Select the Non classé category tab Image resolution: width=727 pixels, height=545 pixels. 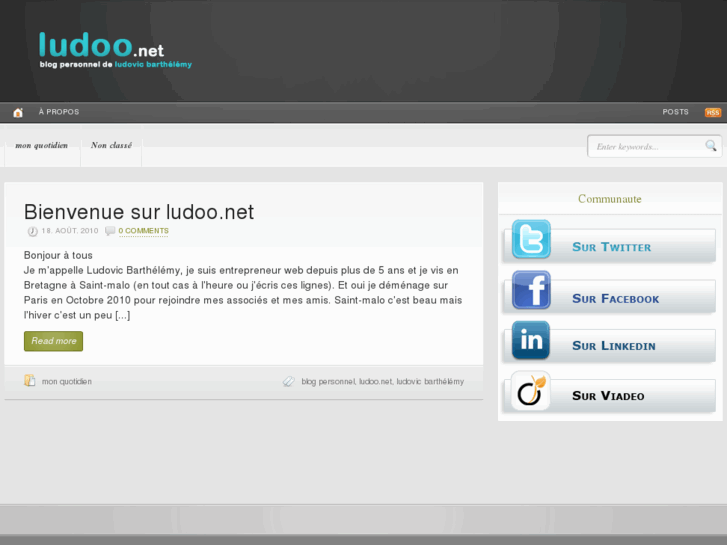coord(111,146)
